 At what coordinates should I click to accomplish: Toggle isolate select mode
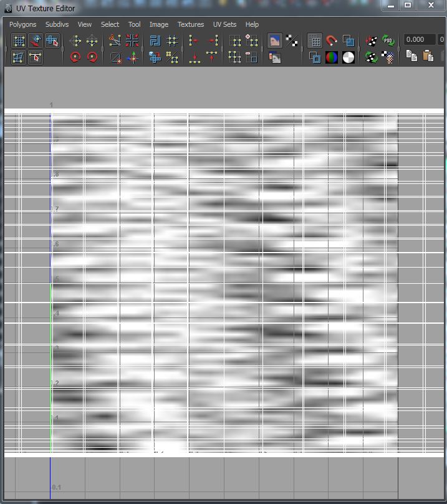click(235, 41)
